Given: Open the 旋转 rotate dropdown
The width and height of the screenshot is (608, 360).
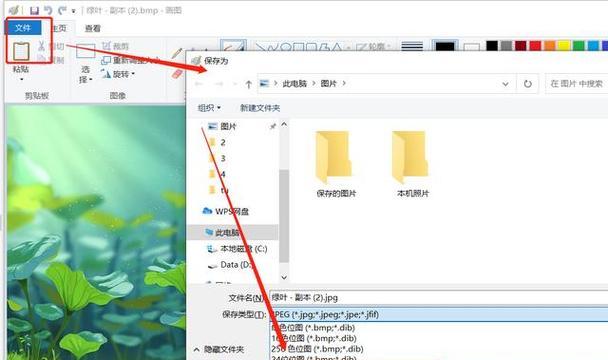Looking at the screenshot, I should [118, 74].
